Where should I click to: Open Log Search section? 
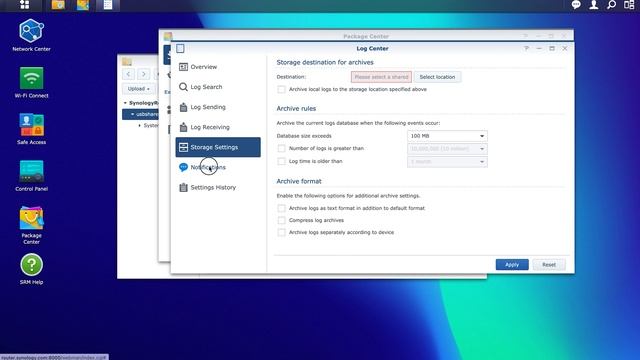pyautogui.click(x=218, y=87)
